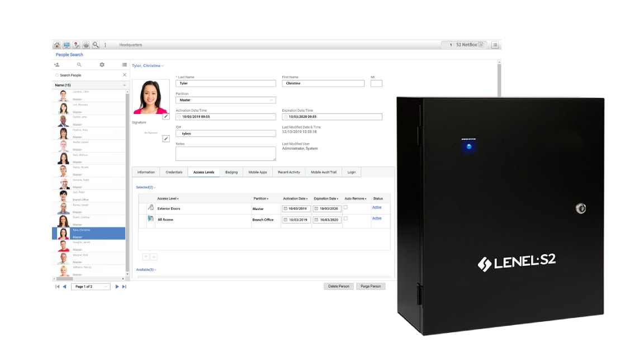This screenshot has width=644, height=362.
Task: Click the Delete Person button
Action: [x=339, y=286]
